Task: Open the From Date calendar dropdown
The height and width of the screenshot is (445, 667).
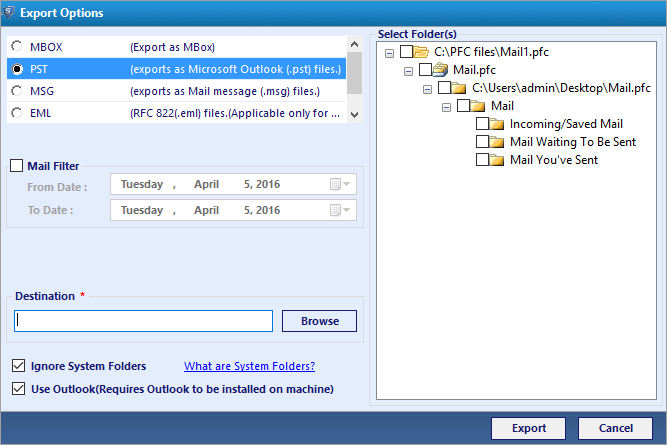Action: [340, 184]
